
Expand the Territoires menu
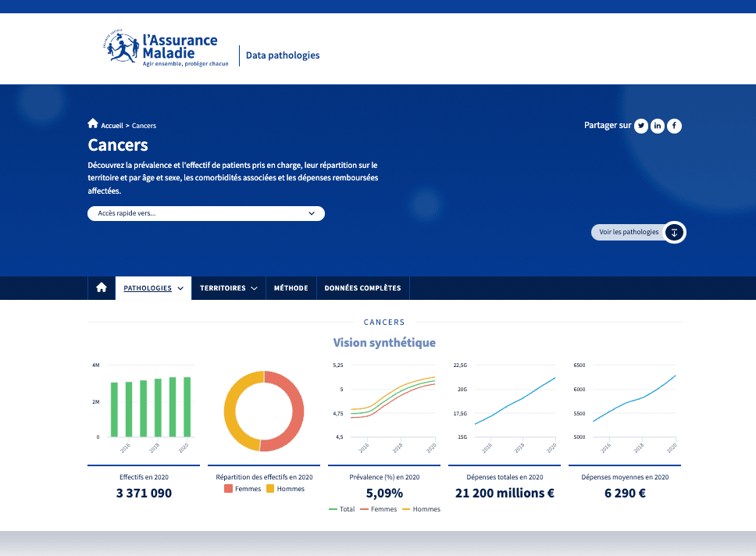click(228, 288)
